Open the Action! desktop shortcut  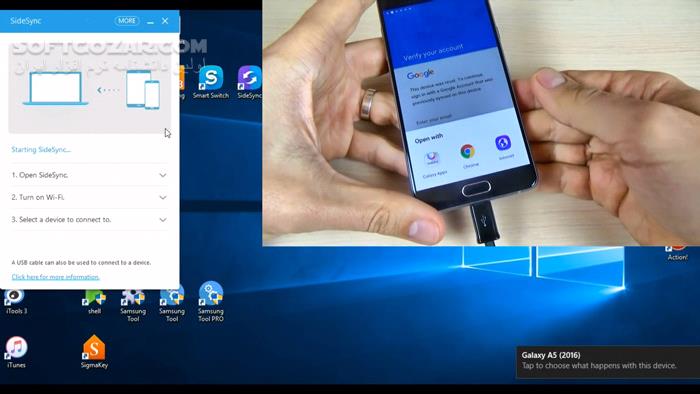coord(677,253)
